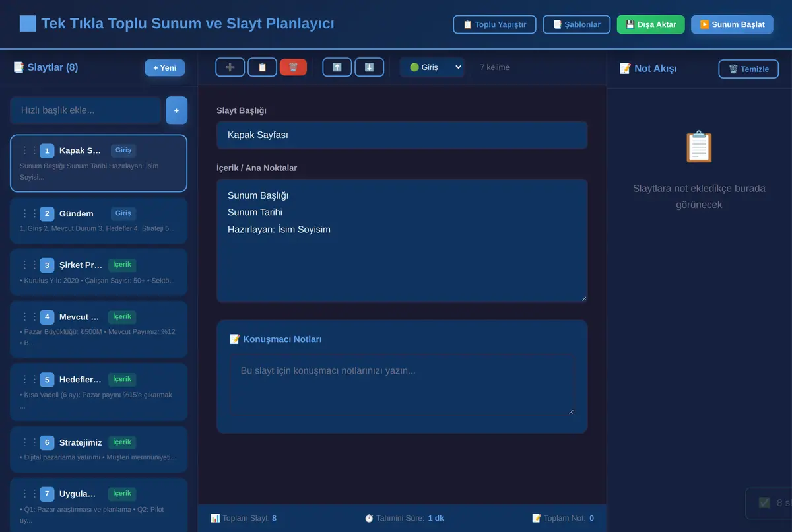Viewport: 792px width, 532px height.
Task: Click the plus button beside the quick title field
Action: pos(176,110)
